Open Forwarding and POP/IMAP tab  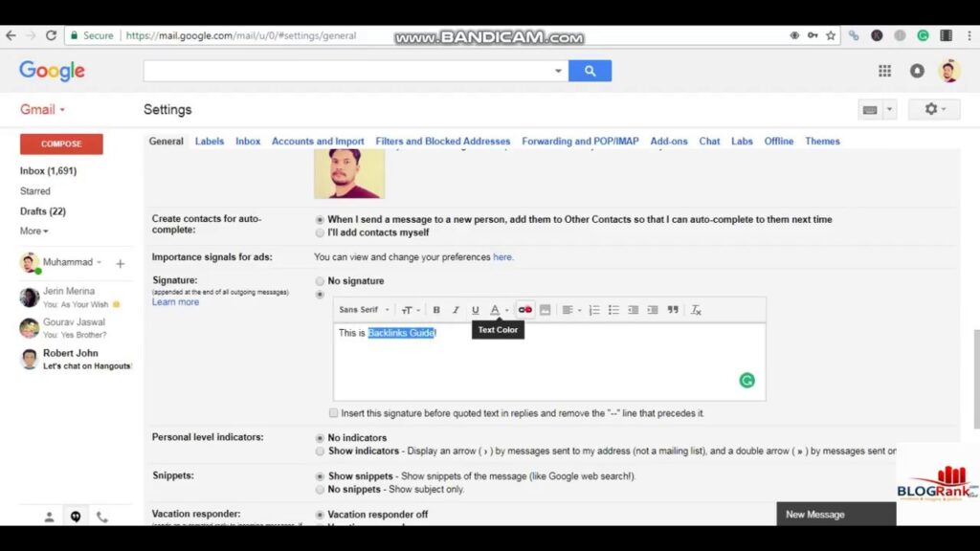(x=580, y=142)
